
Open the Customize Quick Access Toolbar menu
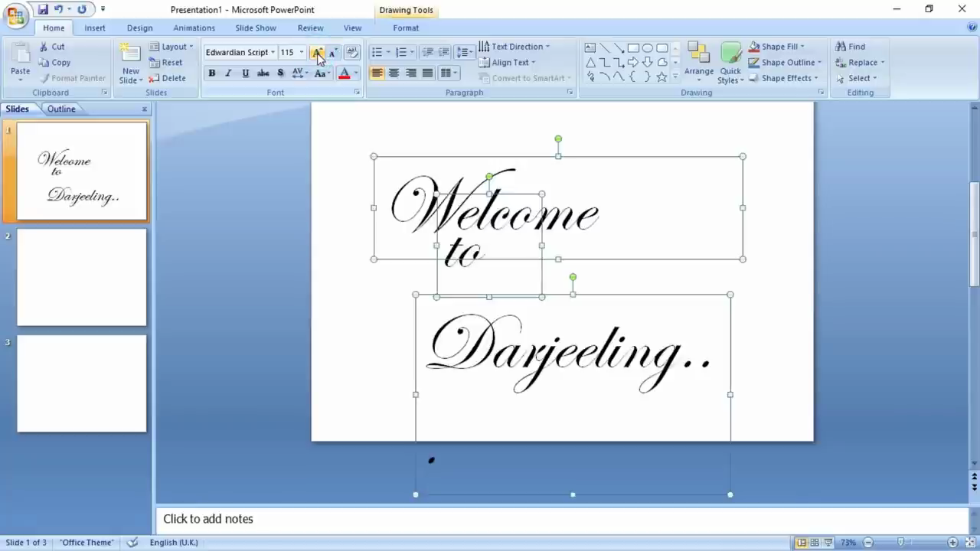(103, 10)
